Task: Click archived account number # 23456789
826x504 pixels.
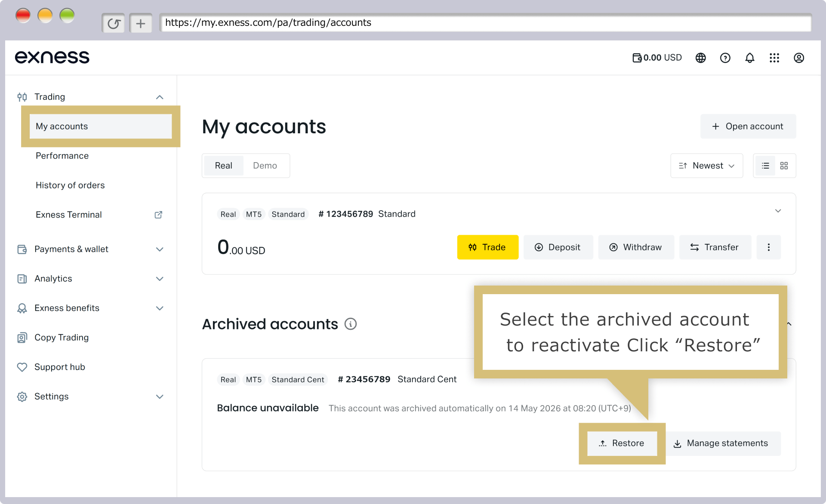Action: (364, 380)
